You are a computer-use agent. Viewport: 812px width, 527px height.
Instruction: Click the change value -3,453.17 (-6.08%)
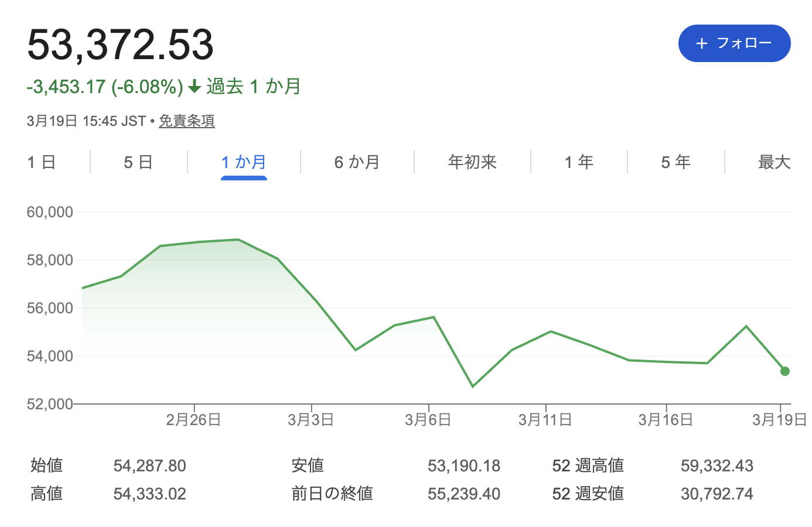(x=105, y=87)
